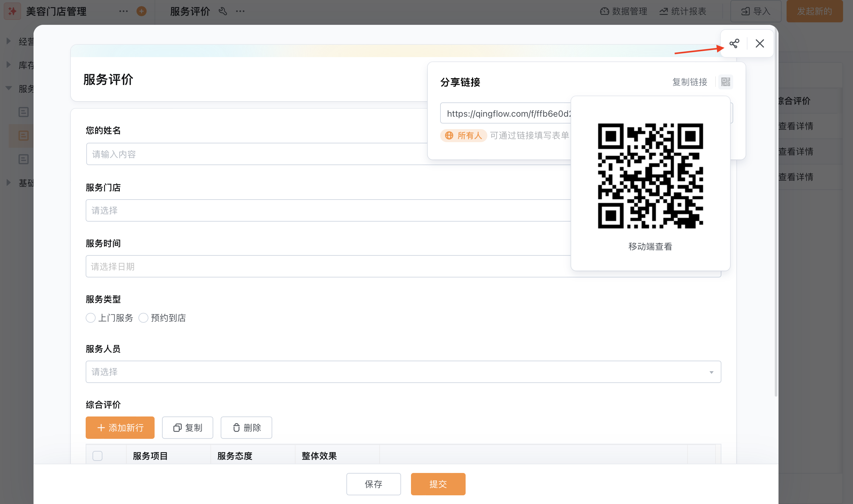Viewport: 853px width, 504px height.
Task: Click the third 查看详情 link in background table
Action: (796, 177)
